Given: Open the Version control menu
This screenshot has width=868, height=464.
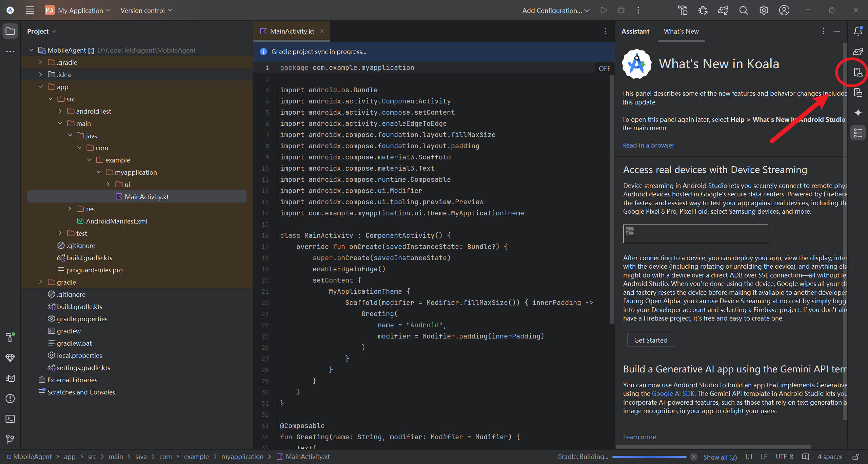Looking at the screenshot, I should [146, 10].
